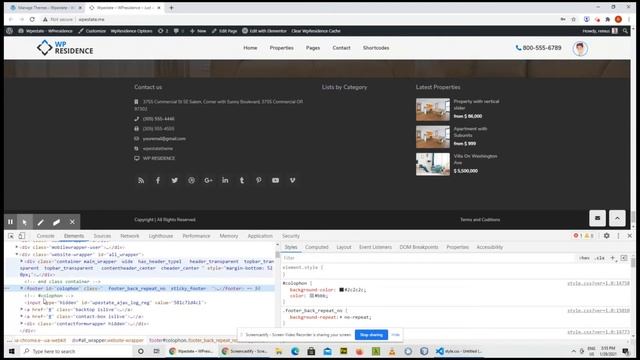Click the styles Filter input field
640x360 pixels.
pyautogui.click(x=429, y=258)
